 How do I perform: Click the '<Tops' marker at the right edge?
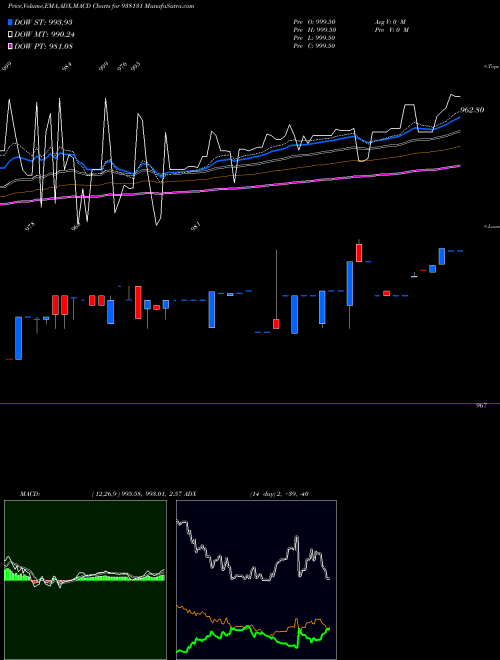pos(492,67)
